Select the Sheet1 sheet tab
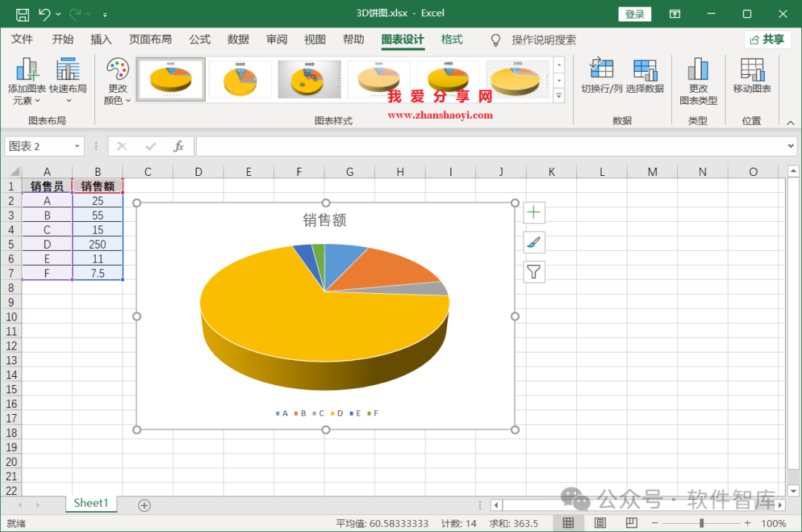The height and width of the screenshot is (532, 802). [x=91, y=503]
